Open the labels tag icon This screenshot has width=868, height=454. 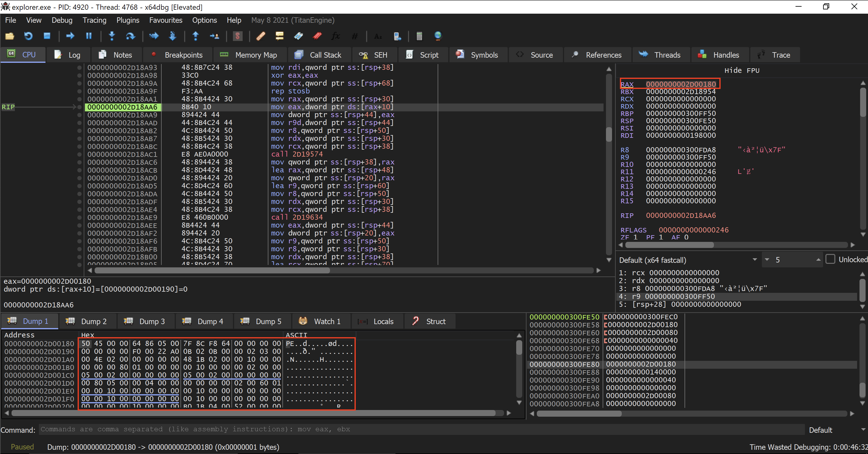(x=298, y=36)
